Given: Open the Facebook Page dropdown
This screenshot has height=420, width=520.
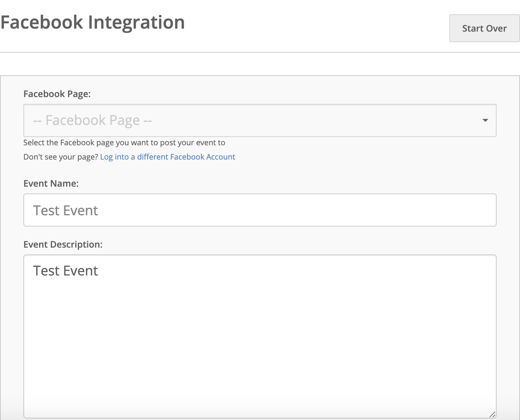Looking at the screenshot, I should [x=260, y=120].
